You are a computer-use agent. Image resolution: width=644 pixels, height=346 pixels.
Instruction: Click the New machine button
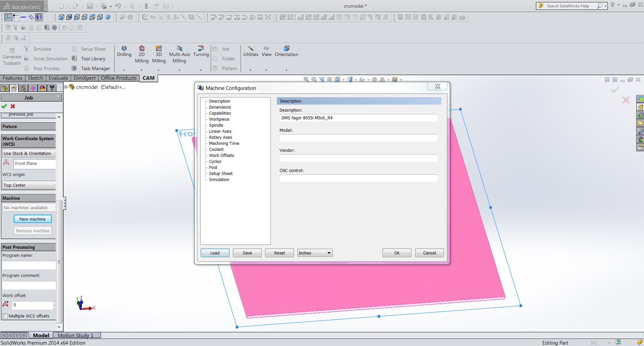point(33,219)
